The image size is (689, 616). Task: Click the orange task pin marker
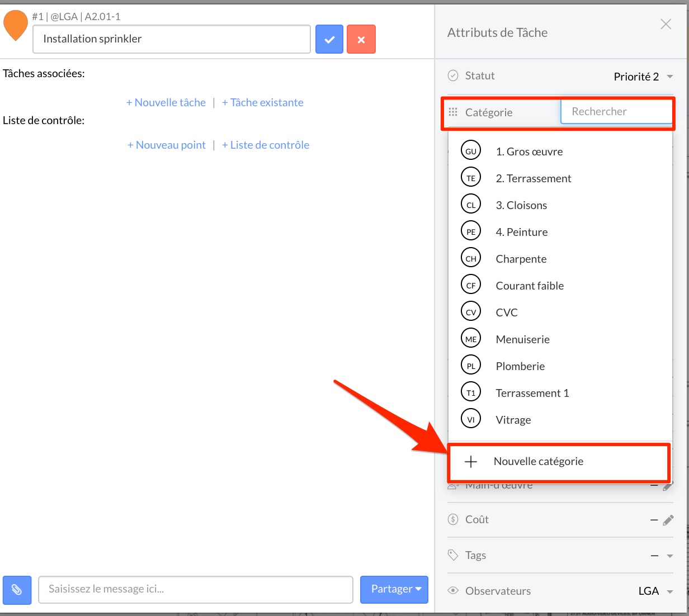click(x=16, y=25)
